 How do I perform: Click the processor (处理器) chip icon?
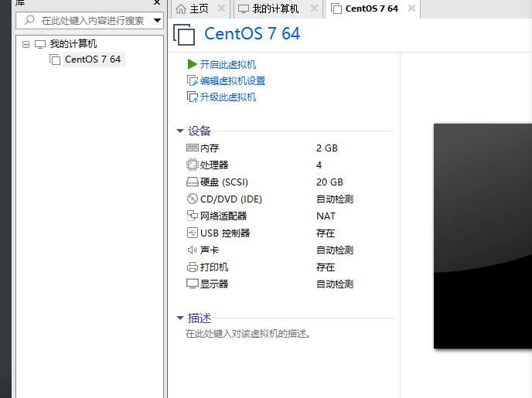point(192,165)
